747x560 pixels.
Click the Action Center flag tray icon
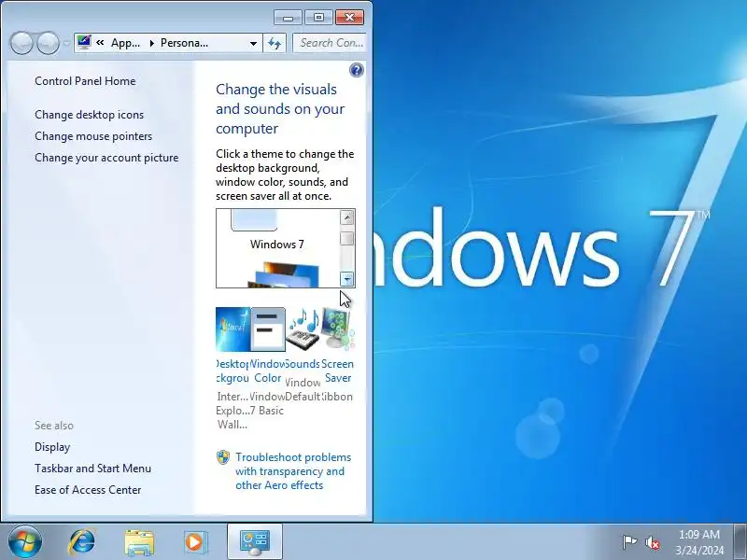pos(629,542)
